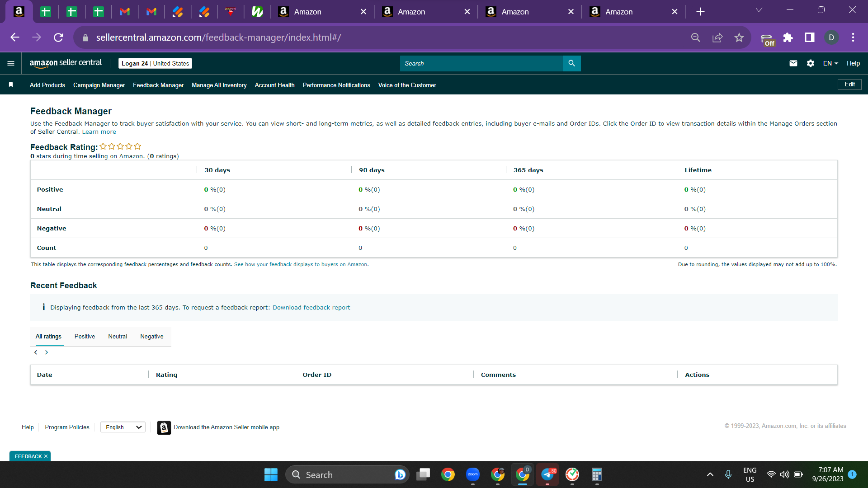The image size is (868, 488).
Task: Click the Date column header
Action: (x=44, y=375)
